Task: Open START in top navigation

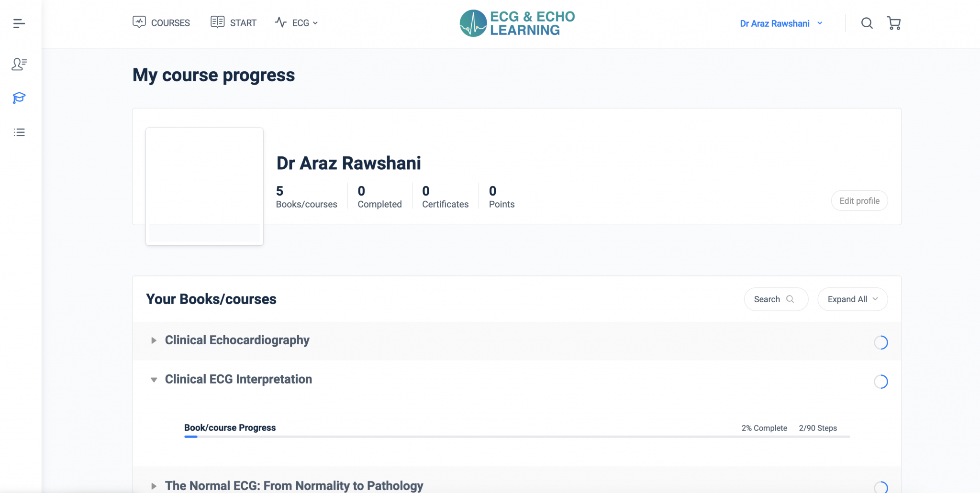Action: (234, 22)
